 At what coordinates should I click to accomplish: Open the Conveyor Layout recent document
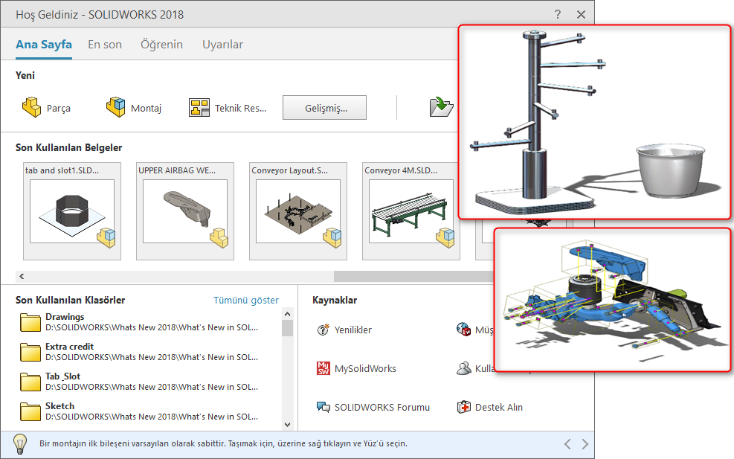click(x=298, y=211)
